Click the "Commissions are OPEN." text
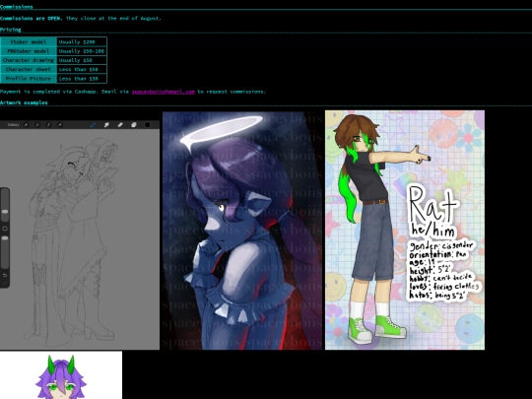Screen dimensions: 532x399 pos(32,19)
